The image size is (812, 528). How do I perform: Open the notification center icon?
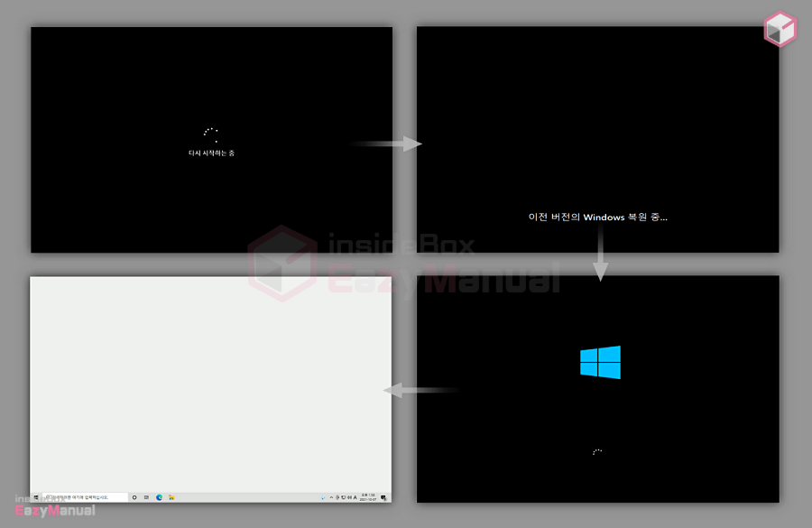pos(383,498)
